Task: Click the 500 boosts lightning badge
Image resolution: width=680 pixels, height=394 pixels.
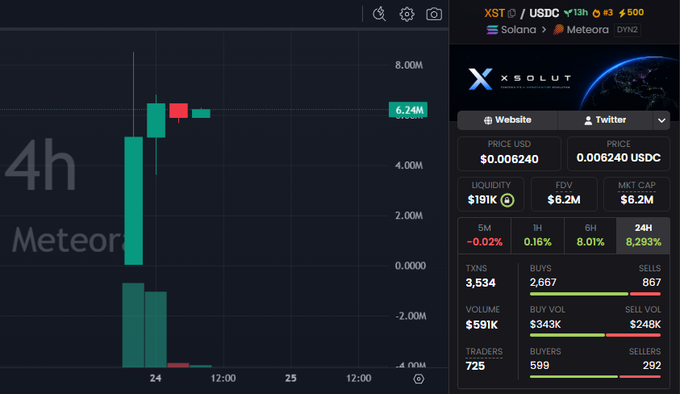Action: click(631, 13)
